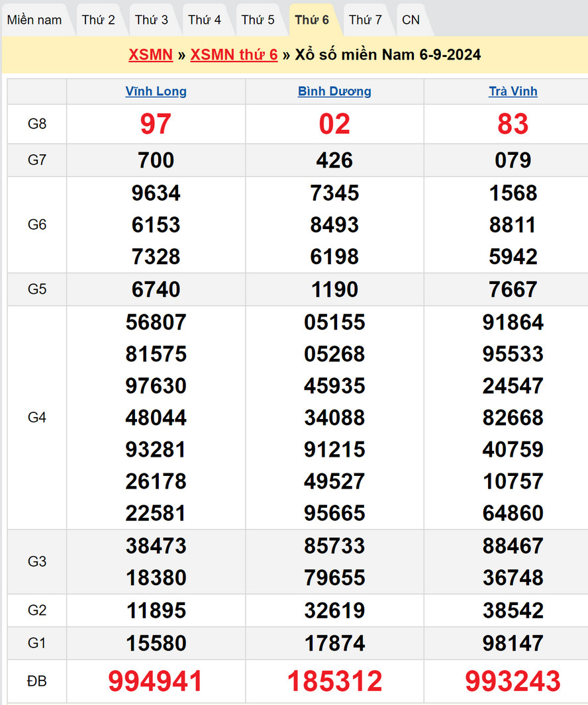Click the G1 result 17874
The width and height of the screenshot is (588, 705).
[x=334, y=643]
